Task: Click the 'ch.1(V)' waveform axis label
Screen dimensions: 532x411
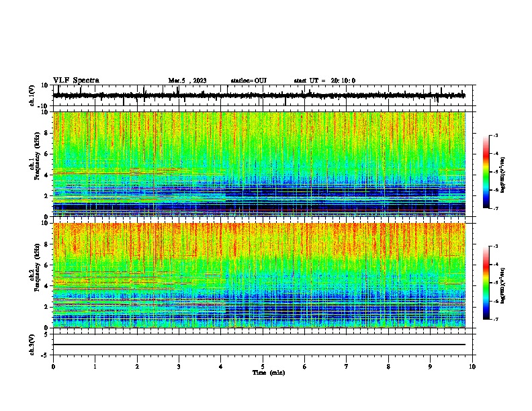Action: (32, 95)
